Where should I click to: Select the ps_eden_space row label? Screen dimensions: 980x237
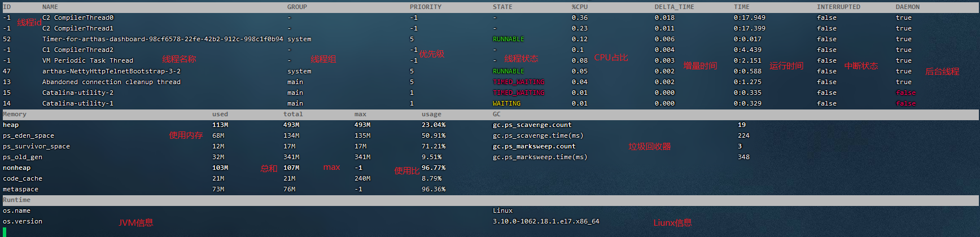pyautogui.click(x=28, y=135)
